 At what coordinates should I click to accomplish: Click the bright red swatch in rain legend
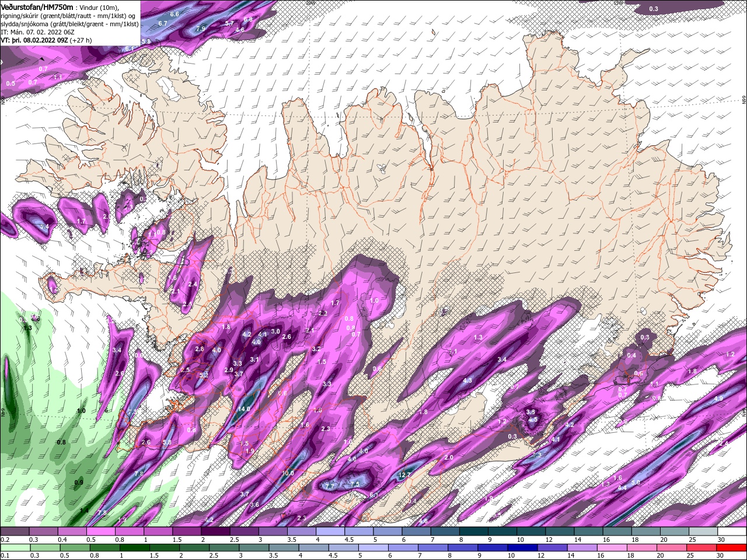(x=731, y=548)
